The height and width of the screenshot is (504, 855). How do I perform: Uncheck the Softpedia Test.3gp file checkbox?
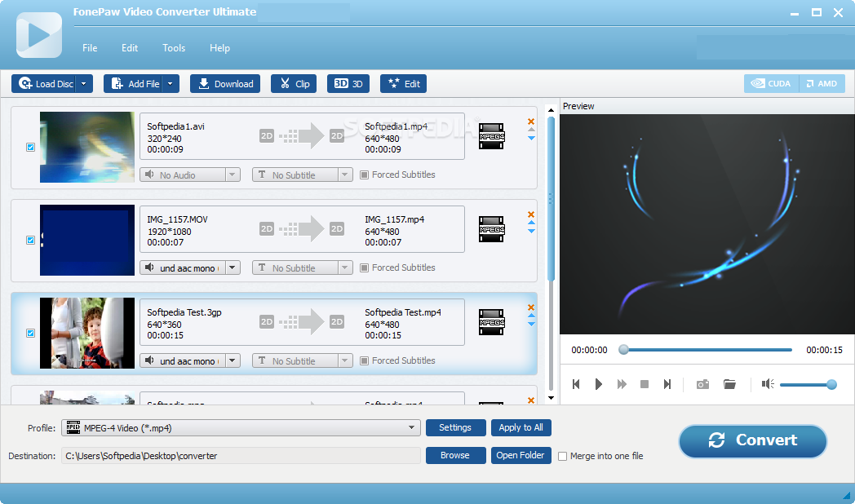(30, 333)
